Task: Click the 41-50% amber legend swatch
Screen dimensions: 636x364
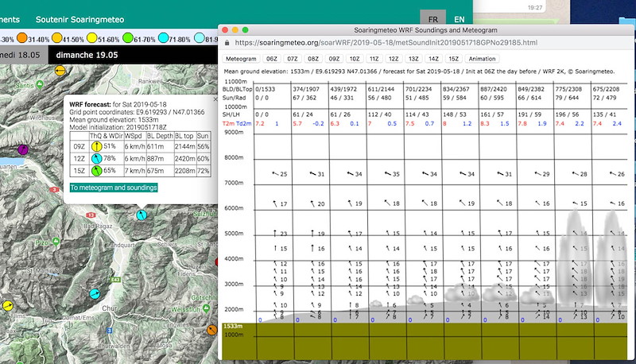Action: pos(57,37)
